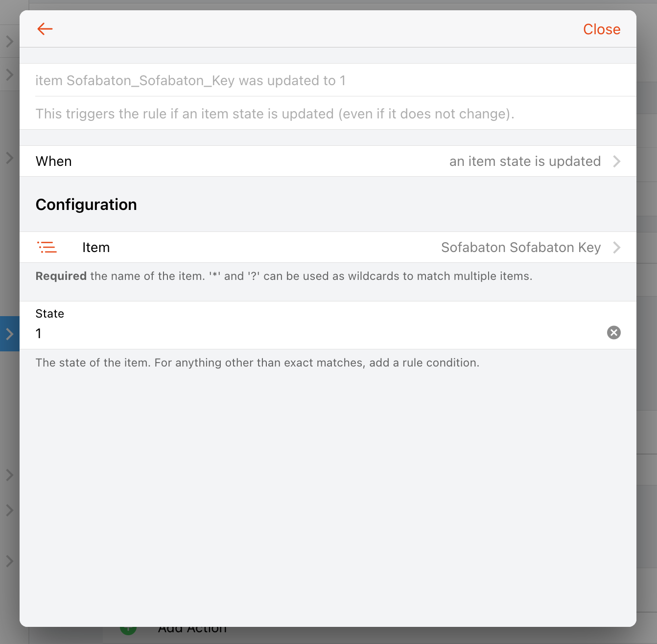
Task: Click the Add Action text behind the dialog
Action: tap(192, 631)
